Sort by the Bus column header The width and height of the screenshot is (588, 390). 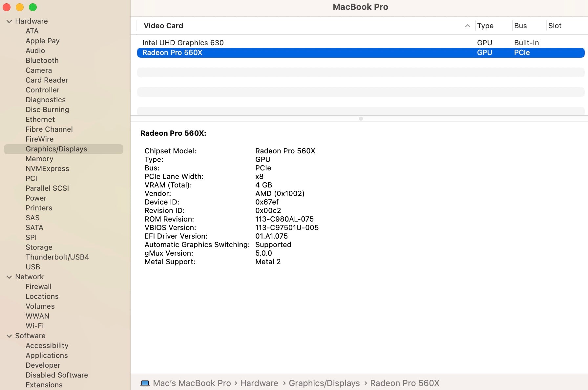(x=520, y=26)
